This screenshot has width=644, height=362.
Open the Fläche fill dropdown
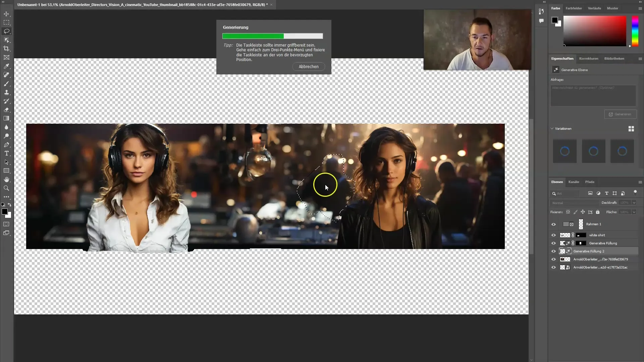pos(634,212)
